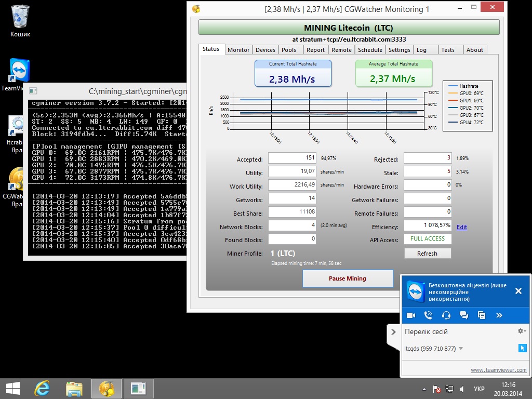Open the About tab
This screenshot has width=532, height=399.
click(475, 50)
